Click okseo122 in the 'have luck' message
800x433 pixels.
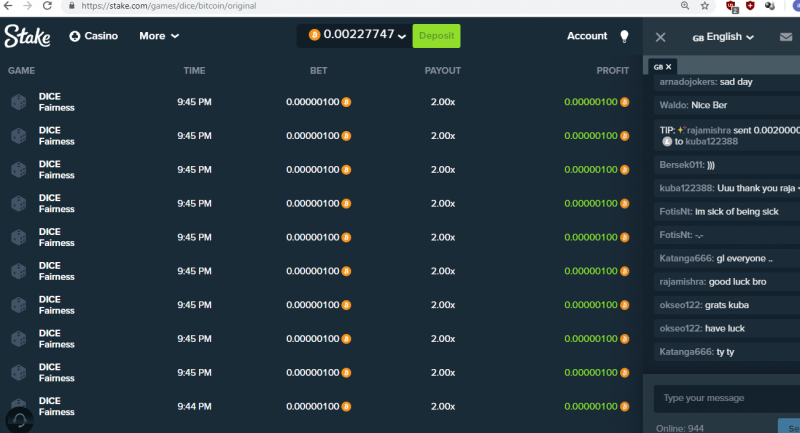(x=681, y=328)
